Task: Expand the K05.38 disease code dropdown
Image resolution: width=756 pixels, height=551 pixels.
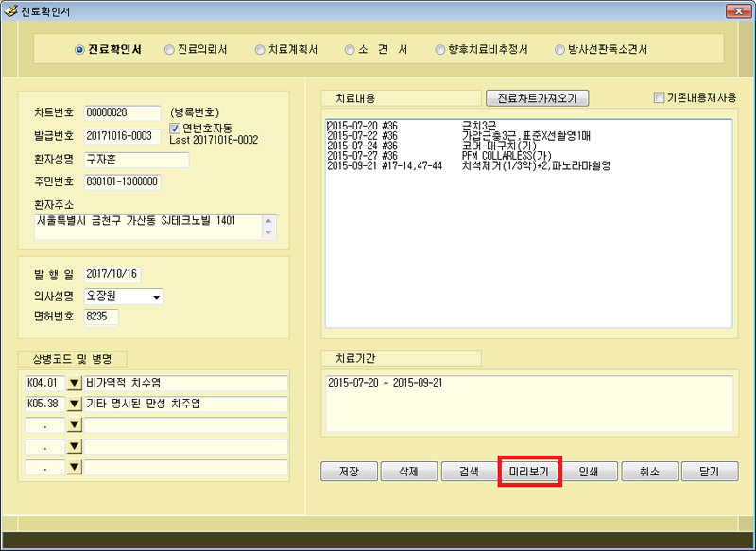Action: click(74, 404)
